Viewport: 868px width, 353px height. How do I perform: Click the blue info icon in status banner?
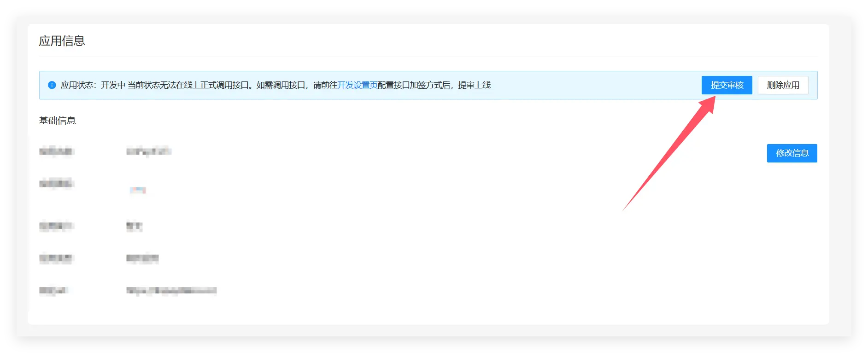[x=52, y=85]
